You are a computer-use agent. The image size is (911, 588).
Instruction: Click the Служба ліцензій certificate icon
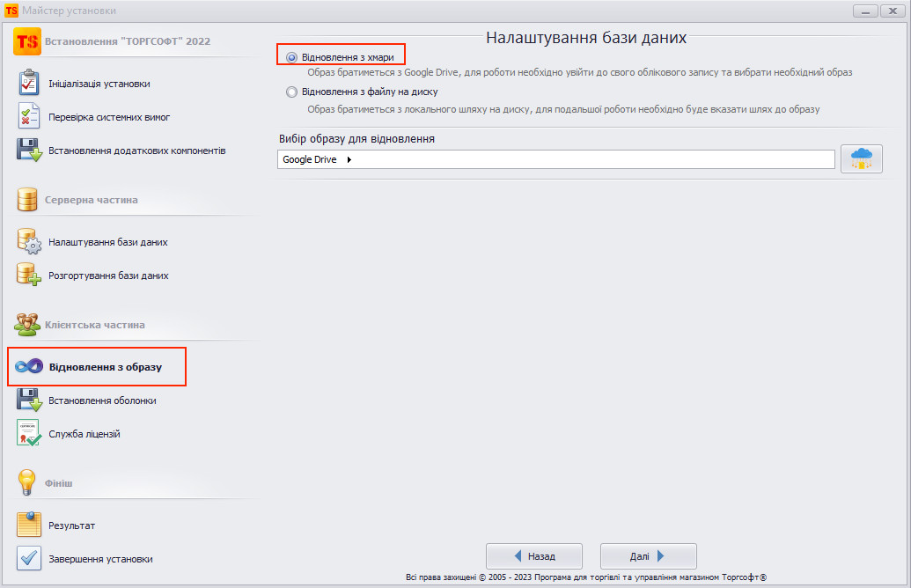[x=29, y=434]
